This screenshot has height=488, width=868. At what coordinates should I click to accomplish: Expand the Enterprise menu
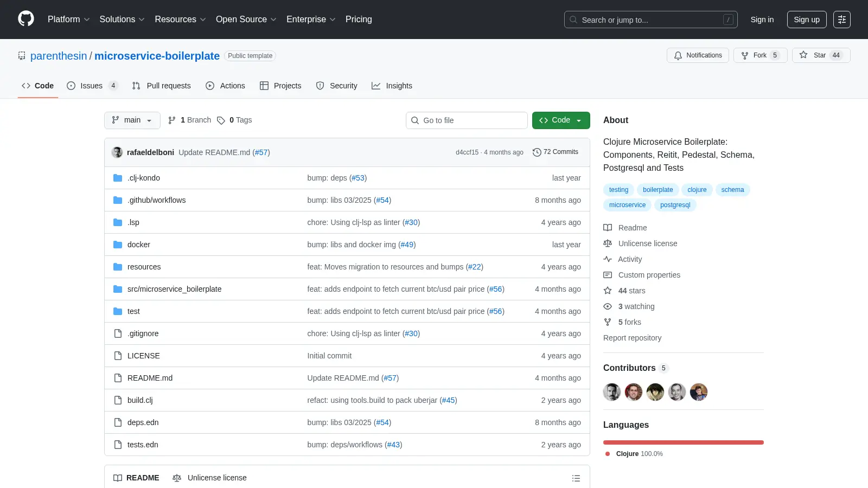coord(311,20)
